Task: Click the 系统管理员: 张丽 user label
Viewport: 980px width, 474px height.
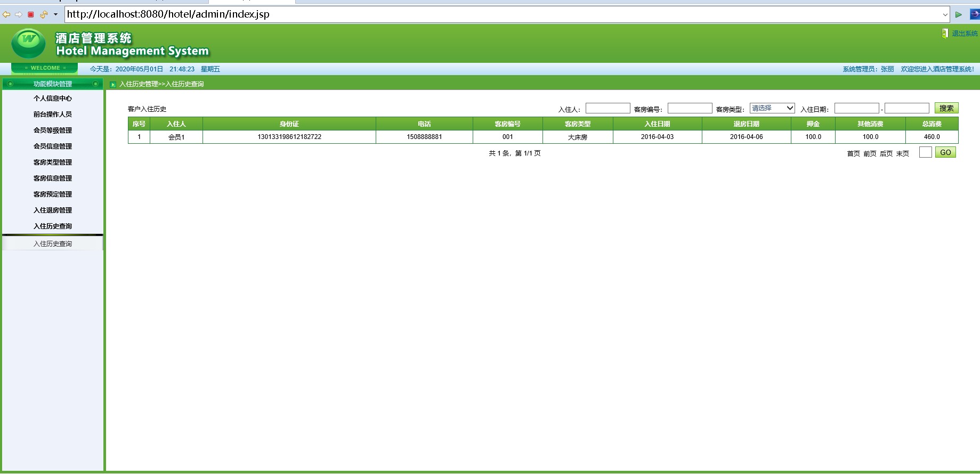Action: tap(869, 69)
